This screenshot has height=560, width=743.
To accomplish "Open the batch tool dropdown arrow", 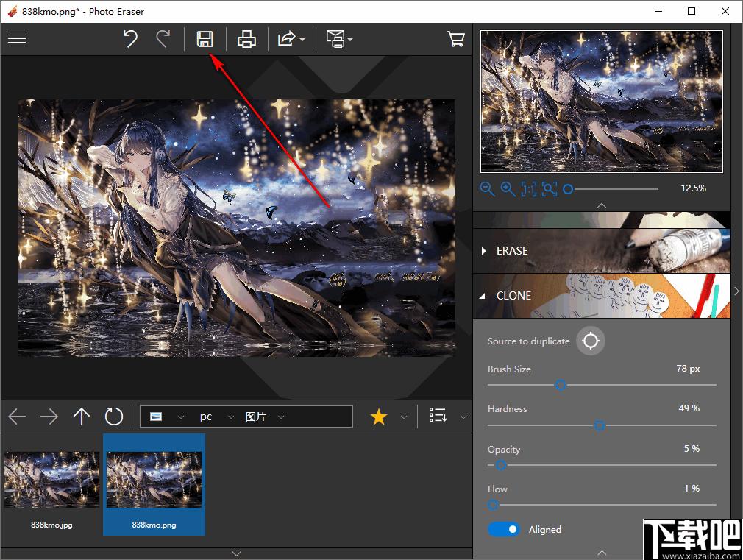I will click(x=350, y=39).
